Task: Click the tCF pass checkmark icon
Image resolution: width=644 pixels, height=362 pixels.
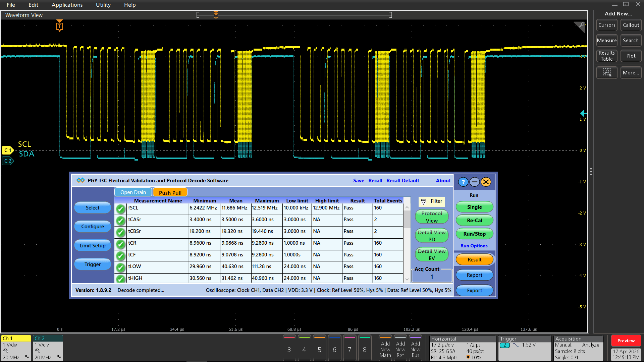Action: [121, 256]
